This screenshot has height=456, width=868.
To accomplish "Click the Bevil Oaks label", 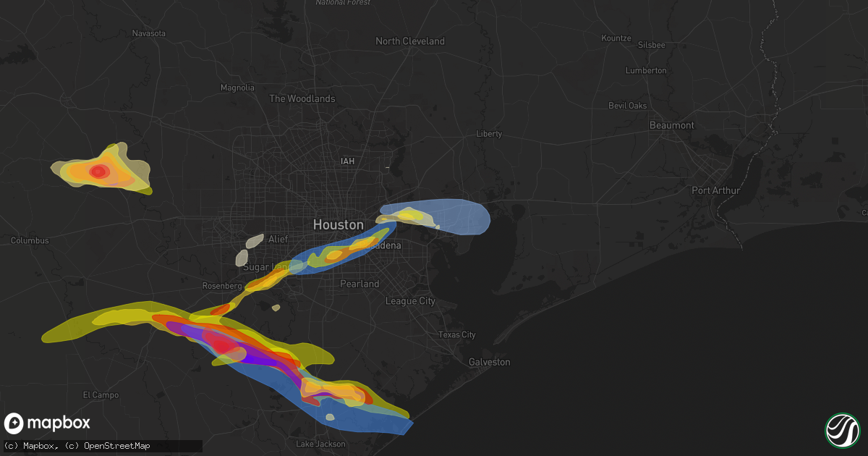I will (x=627, y=106).
